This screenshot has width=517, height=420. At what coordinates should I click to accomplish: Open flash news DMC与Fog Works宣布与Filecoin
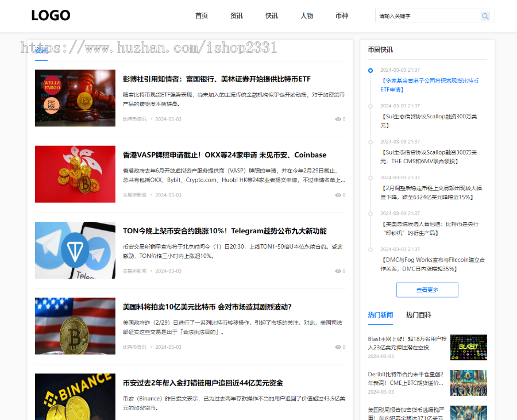433,264
